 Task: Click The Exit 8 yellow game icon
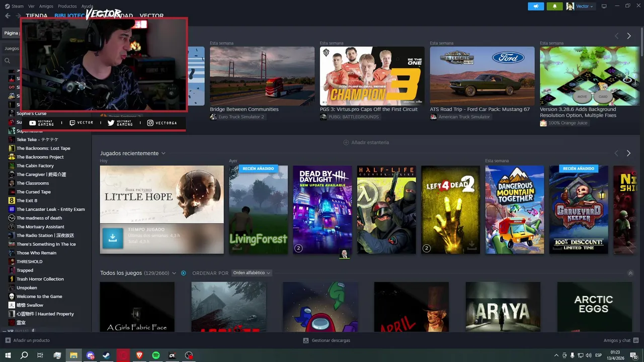[12, 201]
